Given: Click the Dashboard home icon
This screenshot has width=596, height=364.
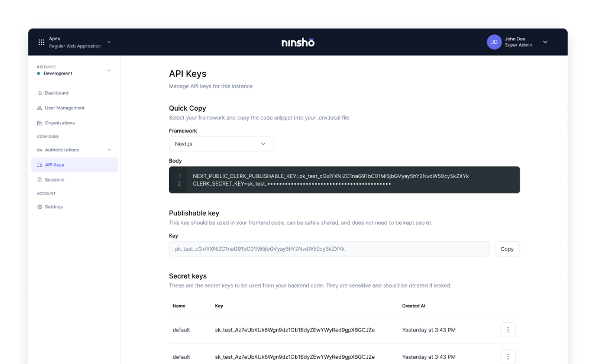Looking at the screenshot, I should point(40,93).
